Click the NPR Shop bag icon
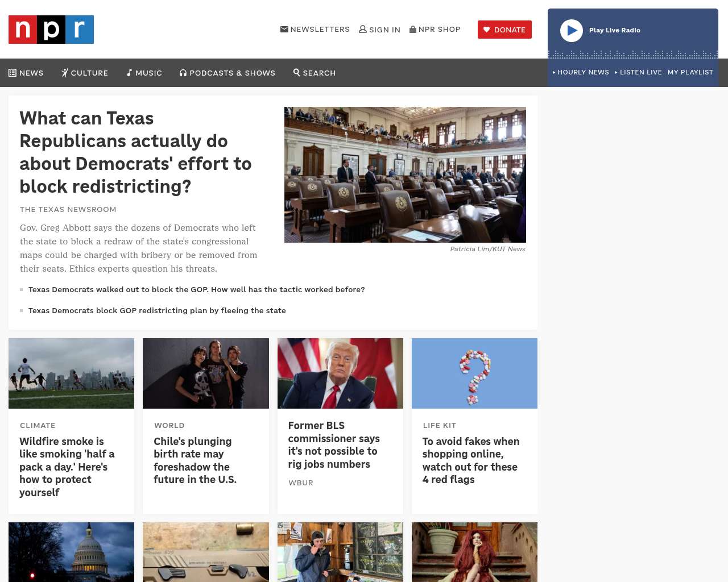728x582 pixels. point(413,29)
